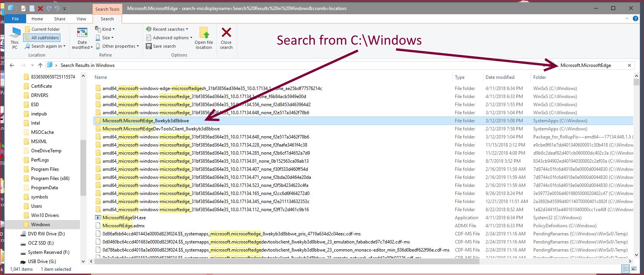644x275 pixels.
Task: Click the Forward navigation arrow
Action: point(23,65)
